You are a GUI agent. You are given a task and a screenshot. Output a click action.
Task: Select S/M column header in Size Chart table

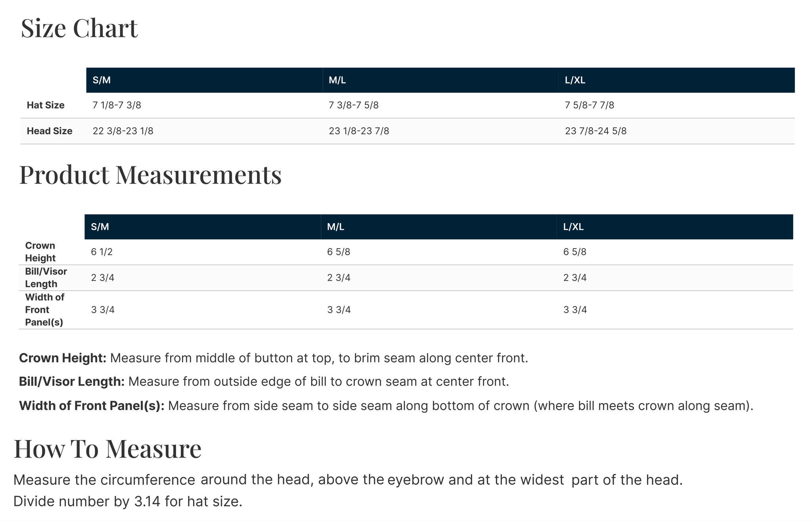point(101,80)
